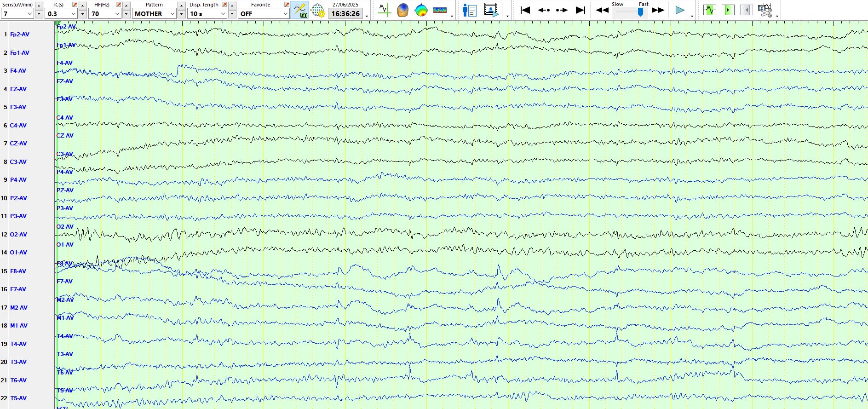Select channel 9 P4-AV in the channel list

[x=18, y=180]
